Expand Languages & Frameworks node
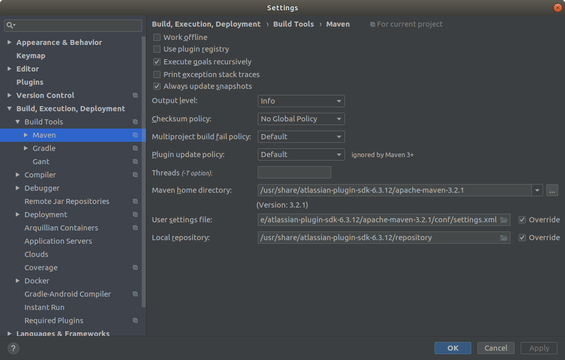This screenshot has width=565, height=360. tap(9, 333)
